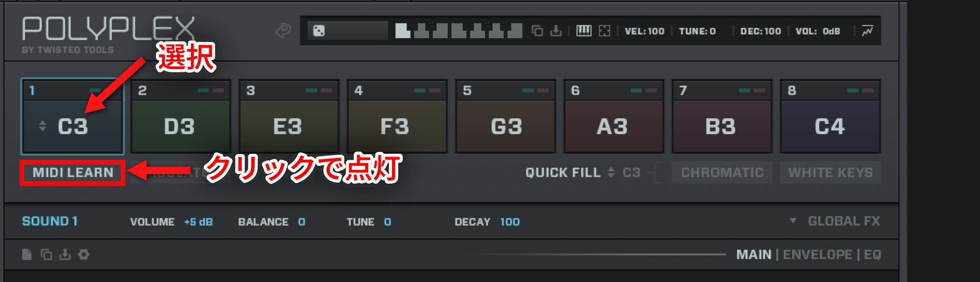Screen dimensions: 980x282
Task: Click the gear settings icon under SOUND 1
Action: [84, 254]
